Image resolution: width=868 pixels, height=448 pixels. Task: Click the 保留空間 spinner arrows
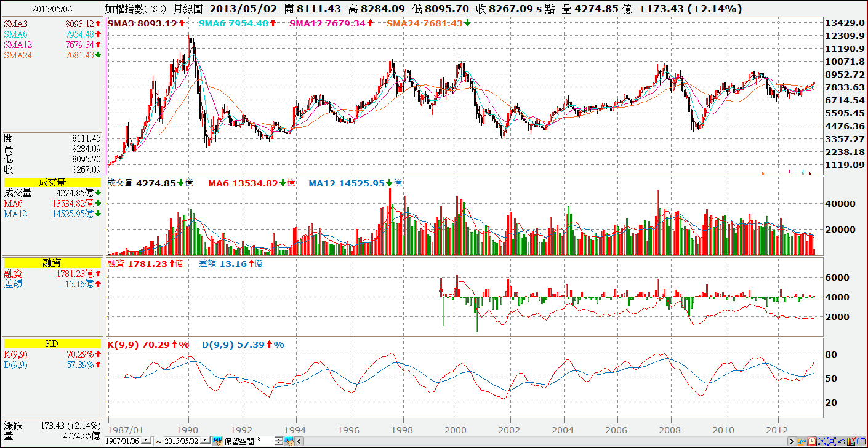click(x=279, y=441)
